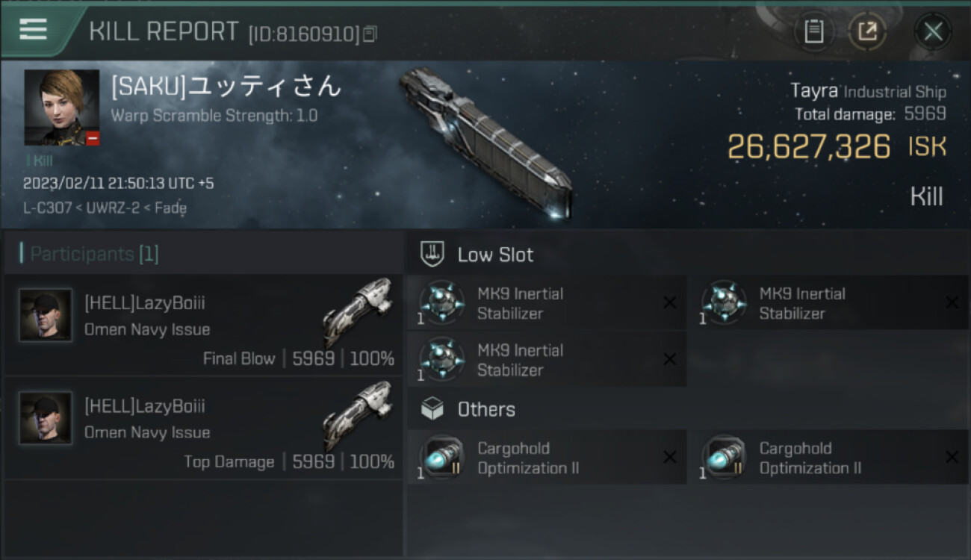Open the clipboard icon in header
This screenshot has width=971, height=560.
pos(813,31)
